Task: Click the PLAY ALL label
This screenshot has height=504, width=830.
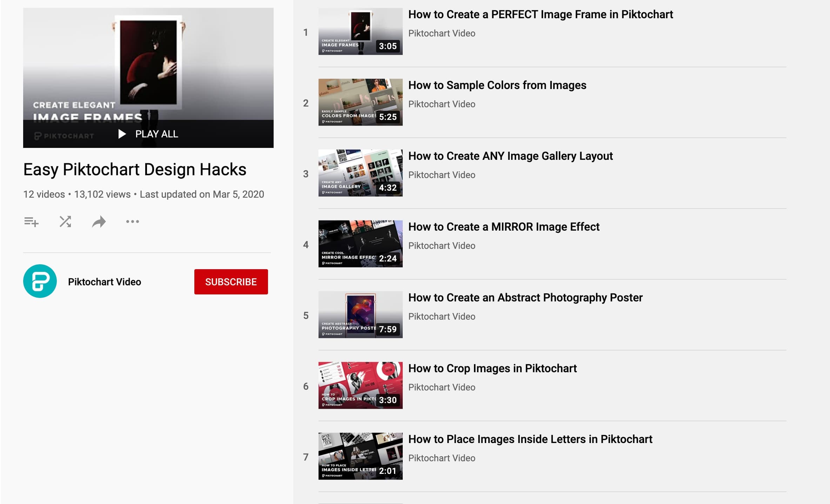Action: pyautogui.click(x=157, y=134)
